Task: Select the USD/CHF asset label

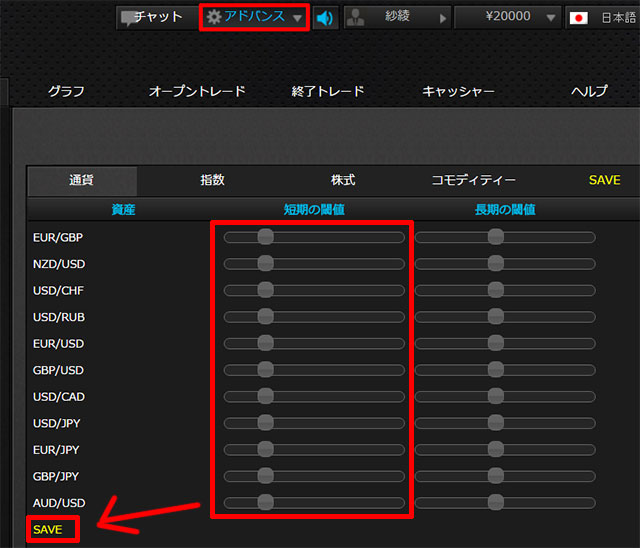Action: 58,291
